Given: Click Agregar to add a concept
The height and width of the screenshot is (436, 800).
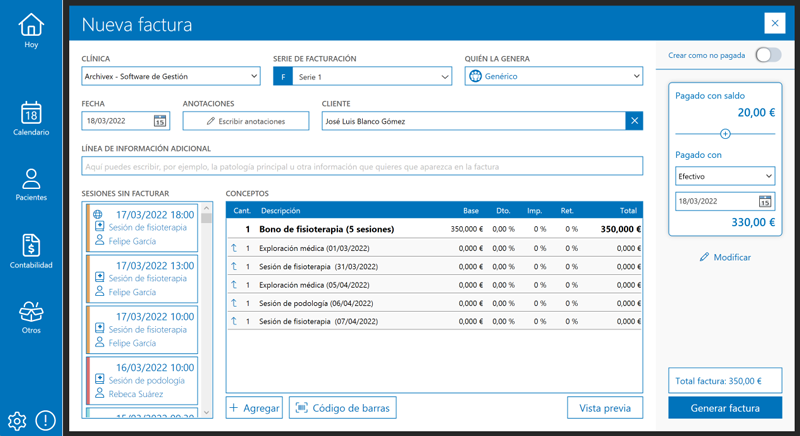Looking at the screenshot, I should click(x=254, y=408).
